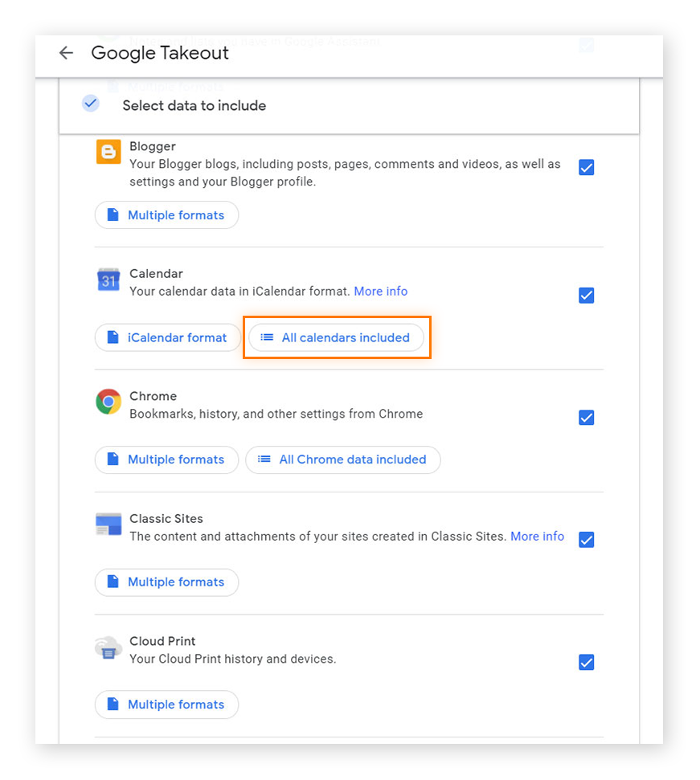Disable Calendar data export checkbox

coord(586,295)
